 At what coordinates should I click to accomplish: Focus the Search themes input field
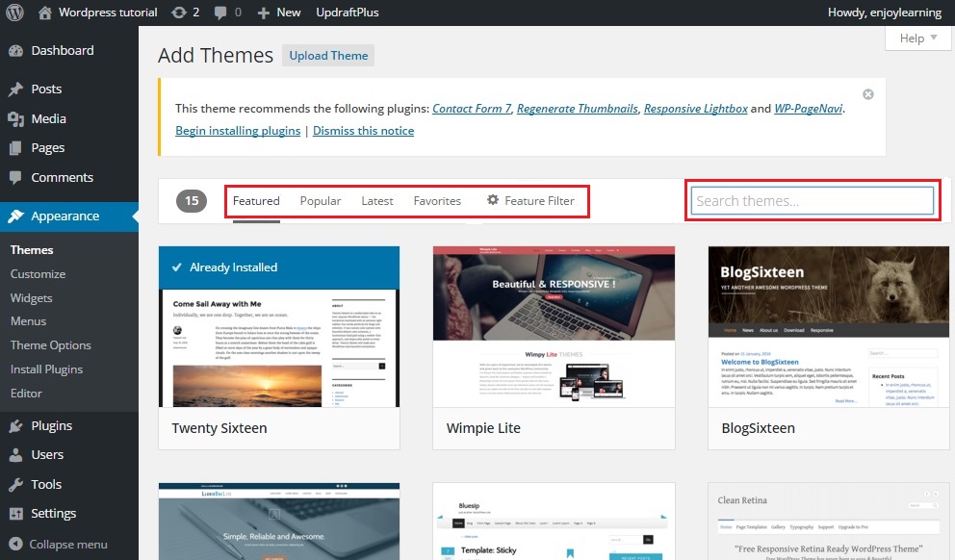[x=812, y=201]
